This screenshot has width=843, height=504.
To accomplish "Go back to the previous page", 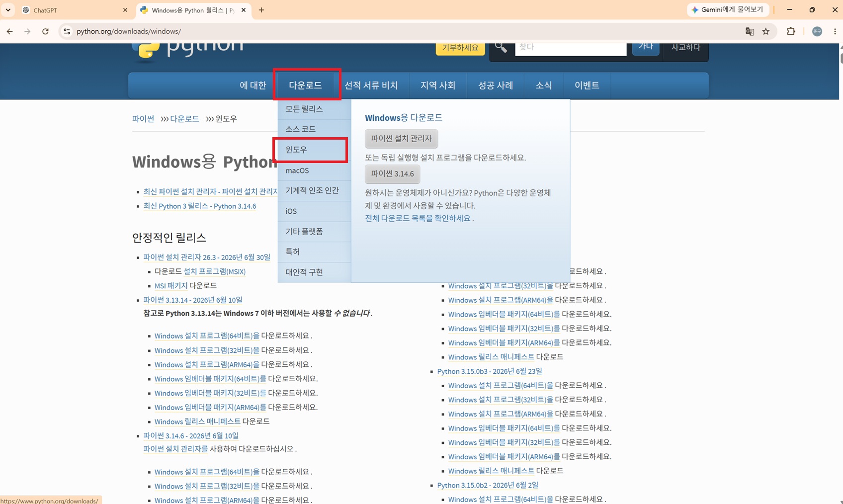I will (10, 31).
